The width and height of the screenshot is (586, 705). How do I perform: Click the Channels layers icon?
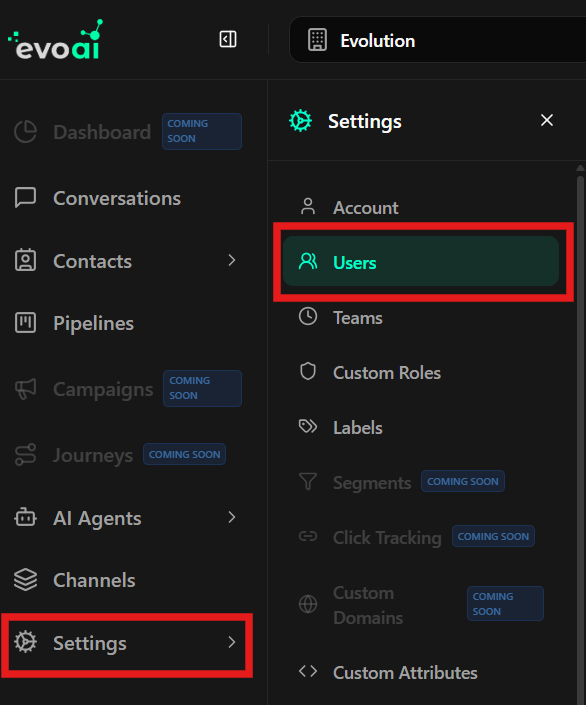25,580
